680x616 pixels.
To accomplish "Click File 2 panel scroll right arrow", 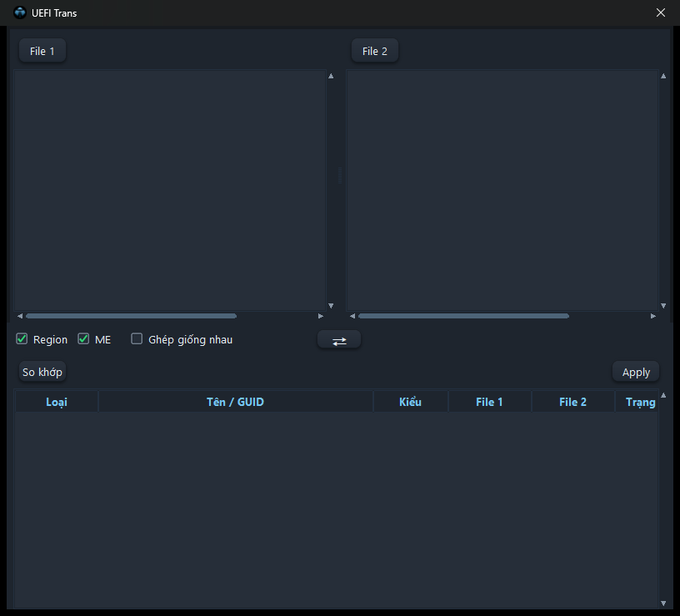I will click(x=653, y=316).
